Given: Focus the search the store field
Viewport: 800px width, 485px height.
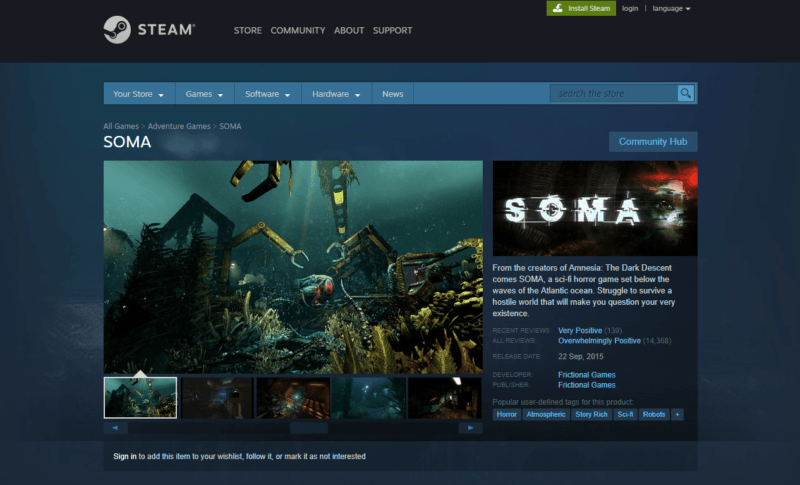Looking at the screenshot, I should click(614, 93).
